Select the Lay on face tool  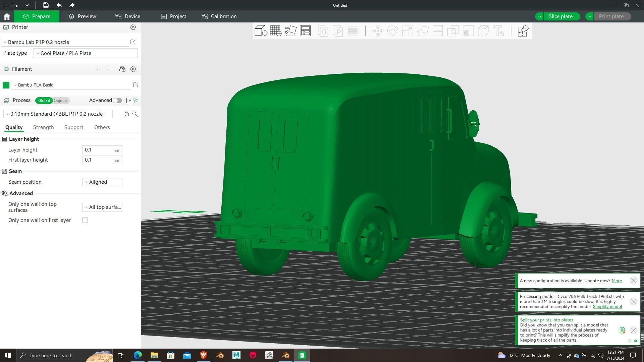coord(423,31)
